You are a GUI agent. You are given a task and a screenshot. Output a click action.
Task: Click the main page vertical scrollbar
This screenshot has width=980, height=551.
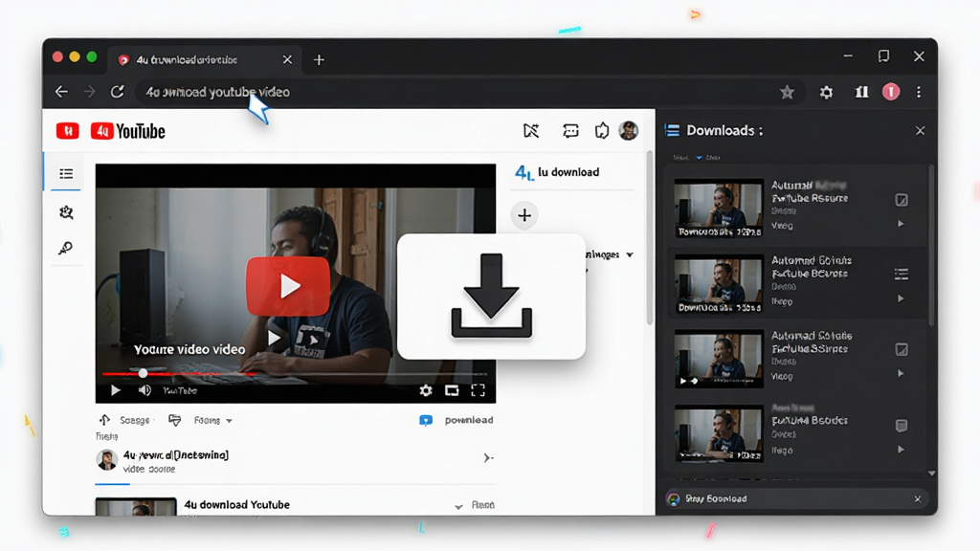[x=650, y=237]
